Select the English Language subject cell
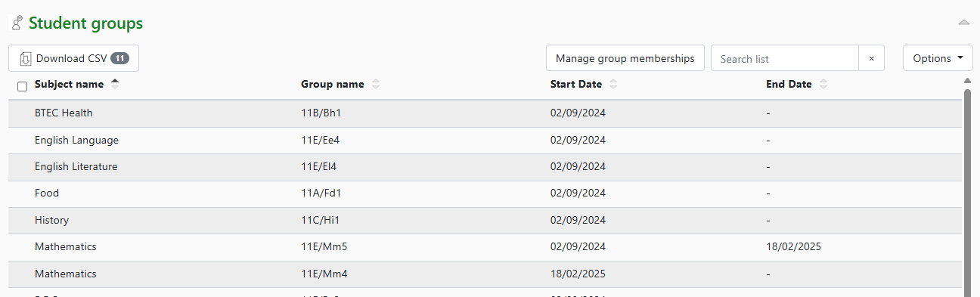Screen dimensions: 980x297 point(76,140)
